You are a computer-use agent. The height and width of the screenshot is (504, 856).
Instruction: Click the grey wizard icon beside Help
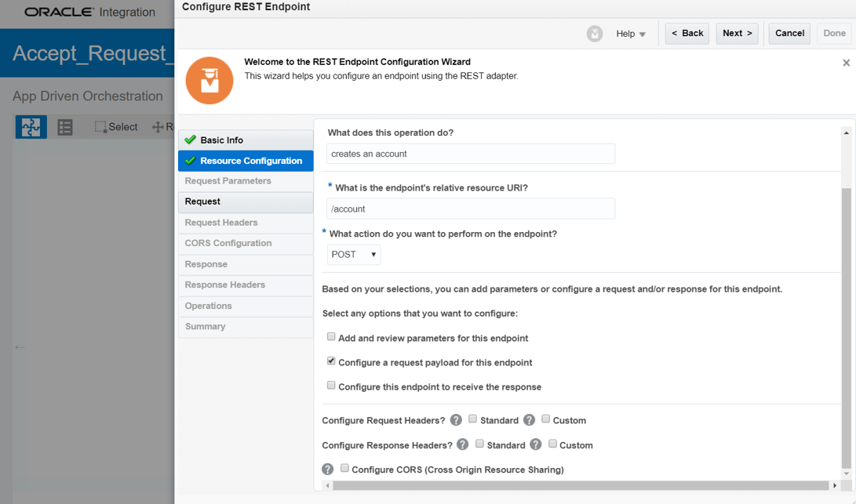coord(595,34)
